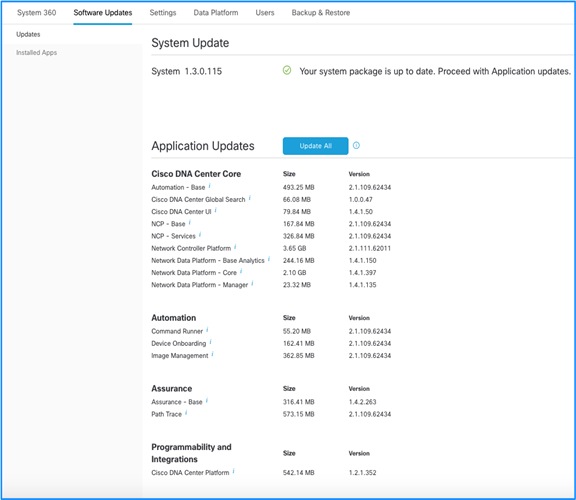Show info for Image Management
Screen dimensions: 576x500
coord(213,354)
